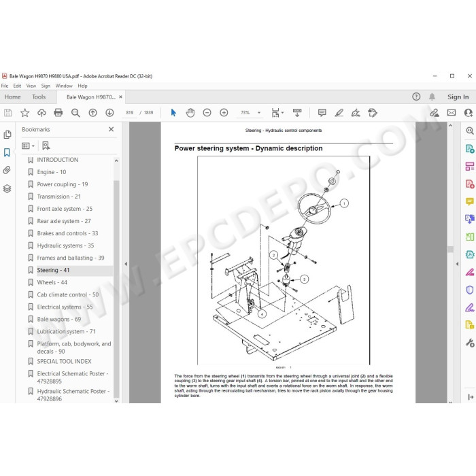Open the Hydraulic systems - 35 bookmark

(x=65, y=245)
